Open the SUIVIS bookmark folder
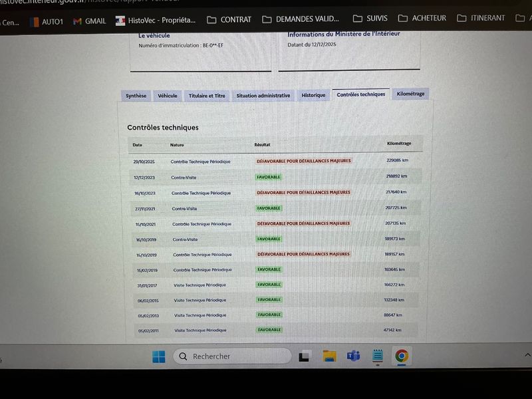The height and width of the screenshot is (399, 532). tap(370, 19)
